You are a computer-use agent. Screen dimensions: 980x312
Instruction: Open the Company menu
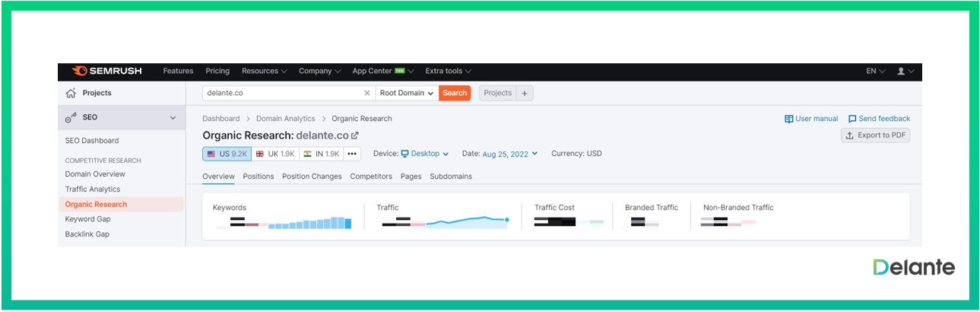tap(319, 71)
